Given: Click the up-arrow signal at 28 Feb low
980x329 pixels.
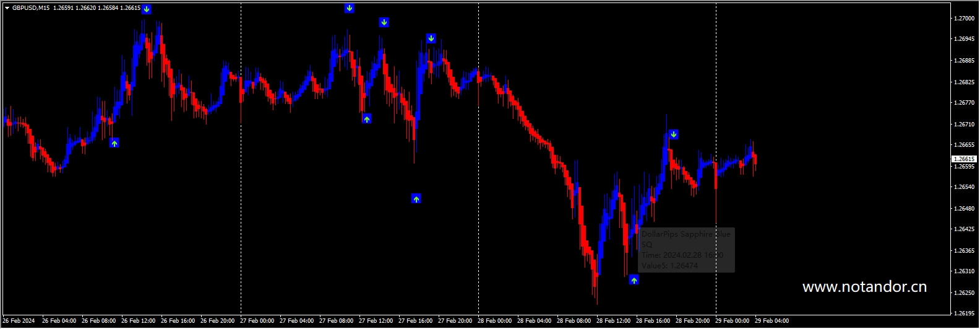Looking at the screenshot, I should [x=634, y=281].
